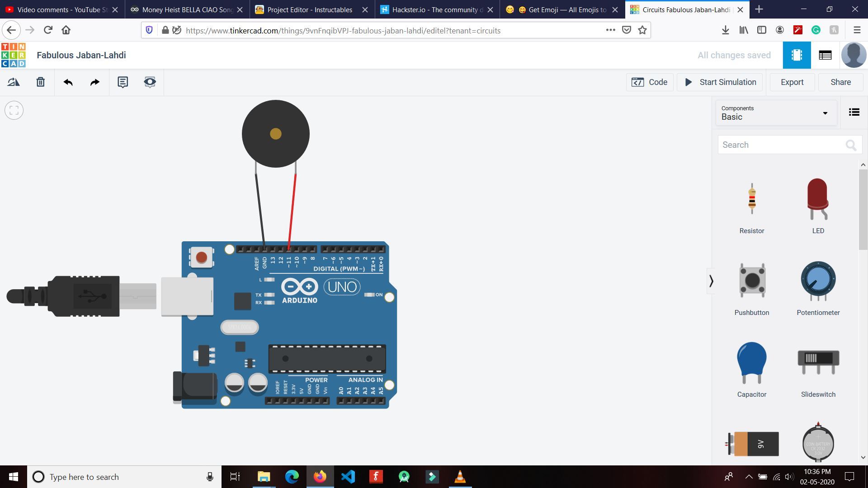Go back in browser
868x488 pixels.
(11, 30)
